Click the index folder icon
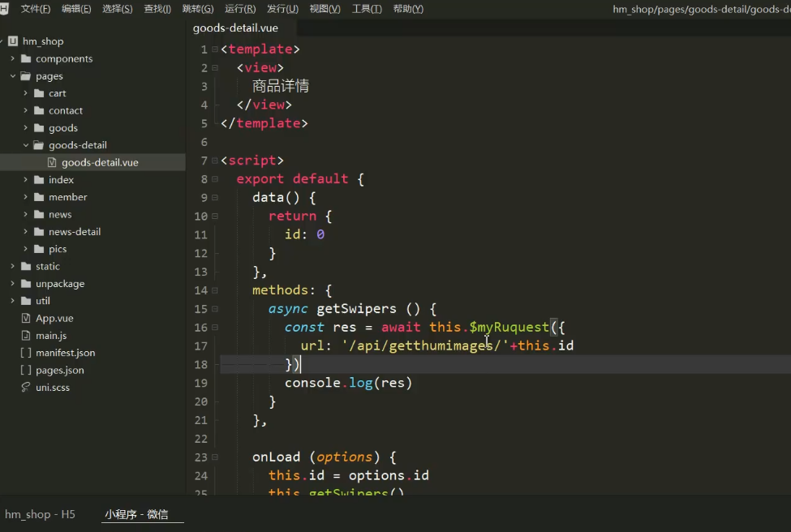The height and width of the screenshot is (532, 791). 39,179
